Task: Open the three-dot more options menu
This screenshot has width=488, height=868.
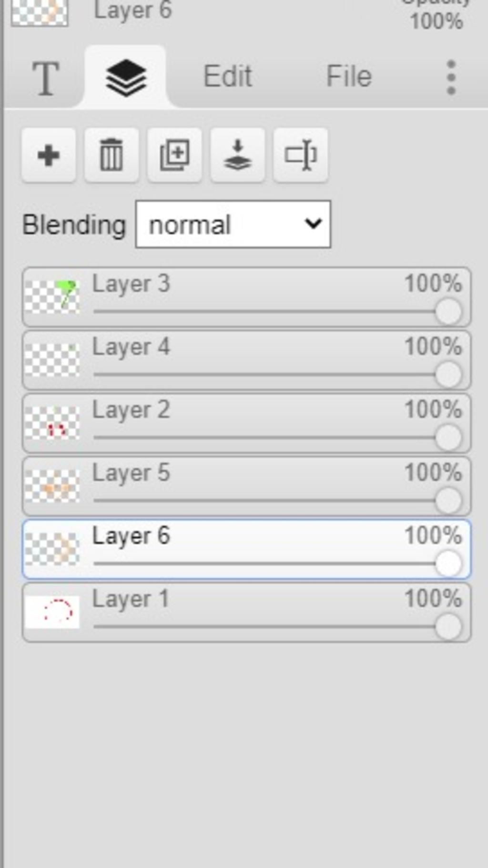Action: point(451,78)
